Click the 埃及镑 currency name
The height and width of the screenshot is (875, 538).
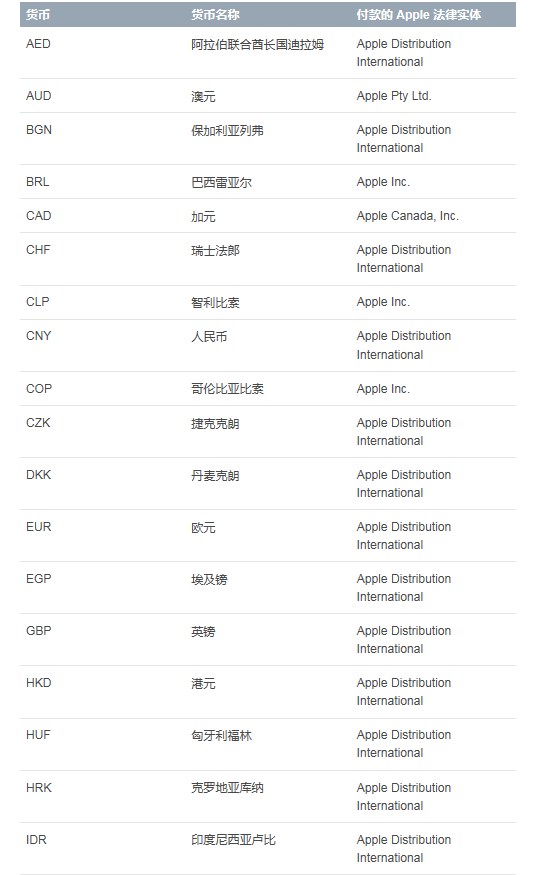pyautogui.click(x=209, y=580)
